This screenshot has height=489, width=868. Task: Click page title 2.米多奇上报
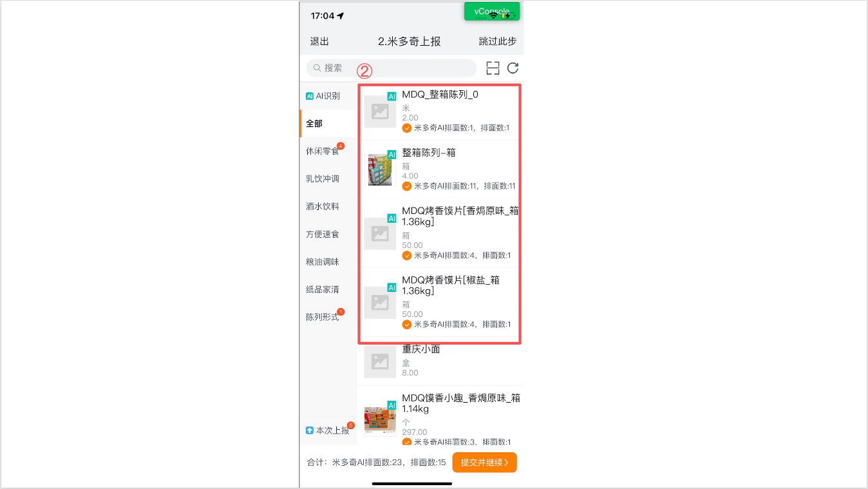(x=410, y=41)
